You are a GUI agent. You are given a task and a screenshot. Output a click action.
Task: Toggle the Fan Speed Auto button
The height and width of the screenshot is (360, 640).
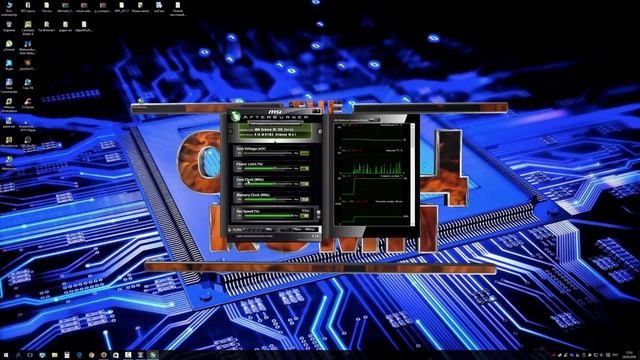(306, 211)
